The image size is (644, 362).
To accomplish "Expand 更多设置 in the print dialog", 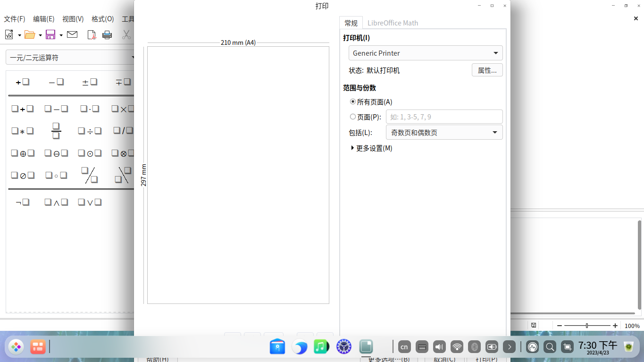I will 372,148.
